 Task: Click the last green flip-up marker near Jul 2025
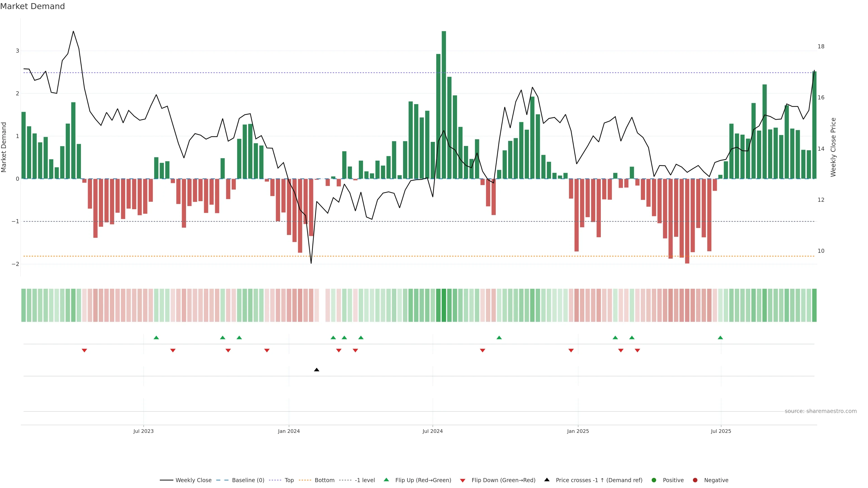click(720, 338)
